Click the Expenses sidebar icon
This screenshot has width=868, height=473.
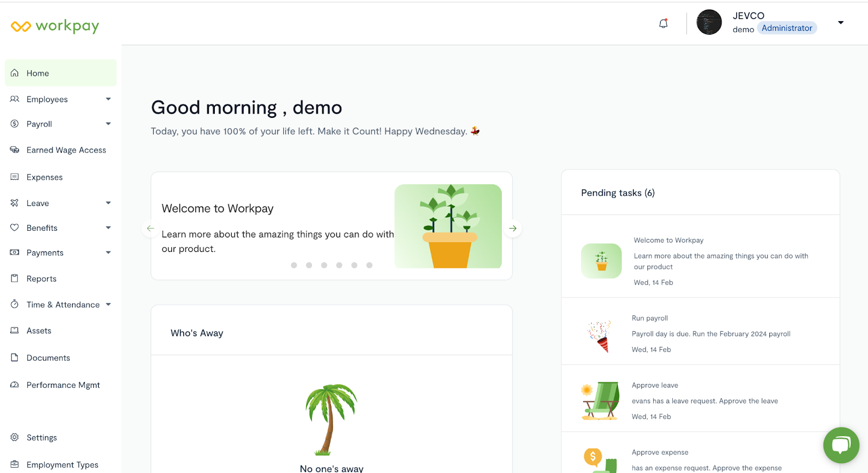point(15,177)
